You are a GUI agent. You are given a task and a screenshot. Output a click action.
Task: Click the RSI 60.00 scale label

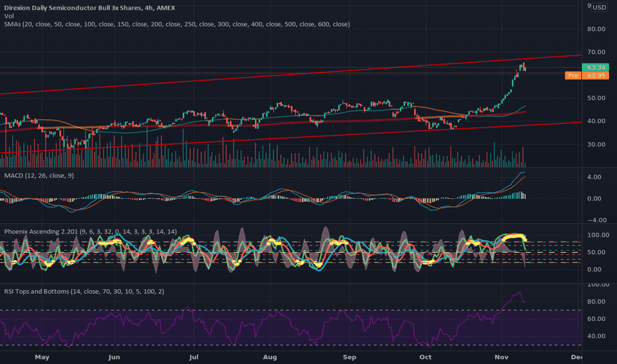596,319
